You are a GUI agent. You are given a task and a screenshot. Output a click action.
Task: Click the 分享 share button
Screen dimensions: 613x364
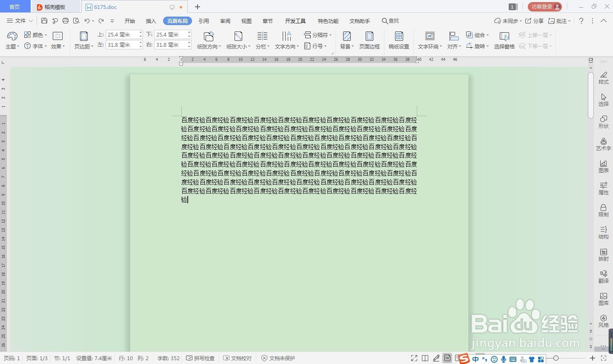point(534,21)
